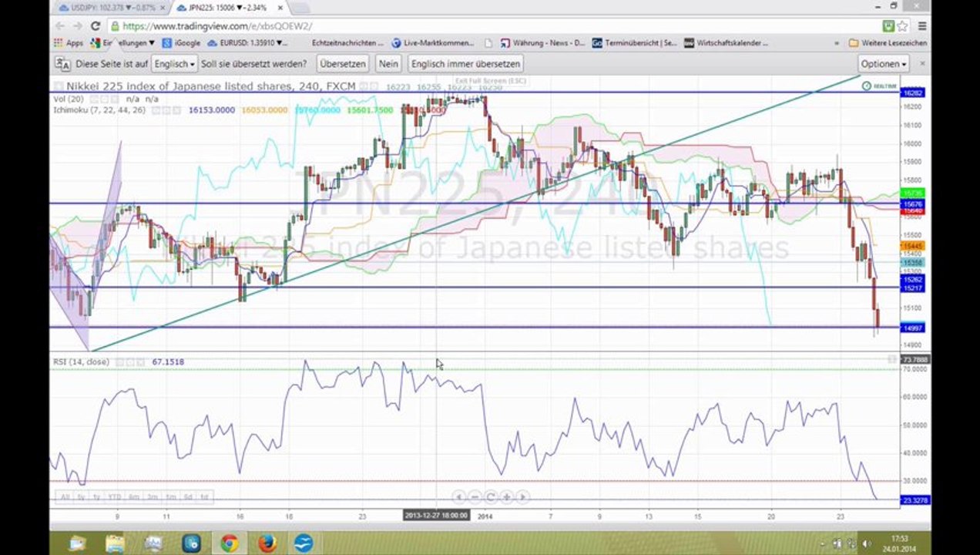Click the translate icon in translation bar
Image resolution: width=980 pixels, height=555 pixels.
click(x=62, y=63)
